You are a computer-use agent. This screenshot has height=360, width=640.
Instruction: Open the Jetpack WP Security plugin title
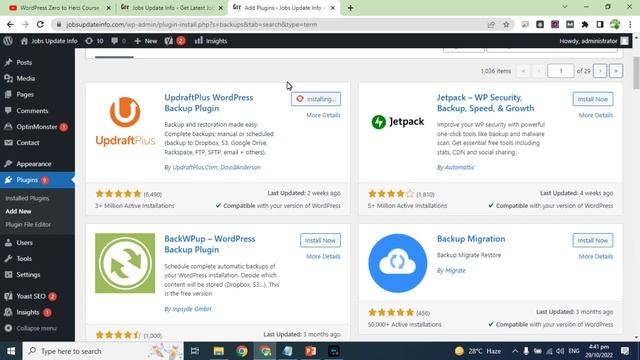tap(485, 103)
